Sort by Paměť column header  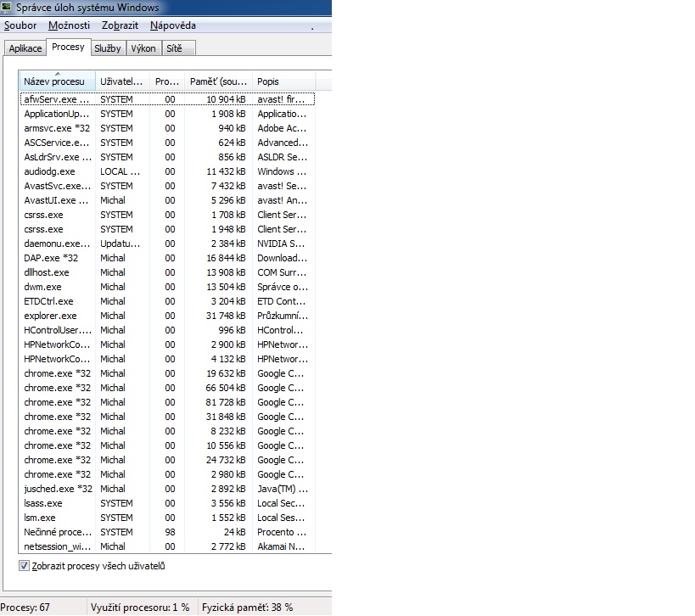coord(219,81)
